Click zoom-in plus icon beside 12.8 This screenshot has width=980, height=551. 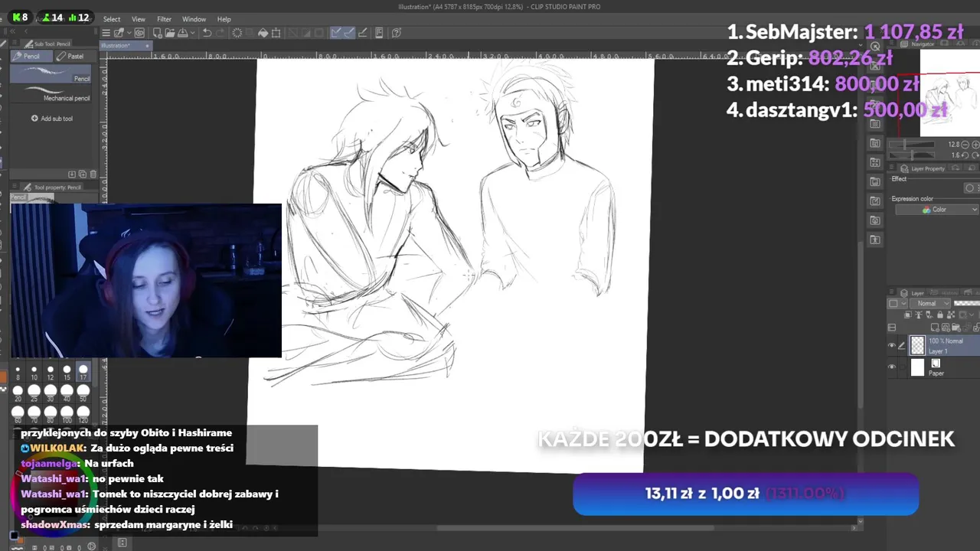(x=975, y=145)
